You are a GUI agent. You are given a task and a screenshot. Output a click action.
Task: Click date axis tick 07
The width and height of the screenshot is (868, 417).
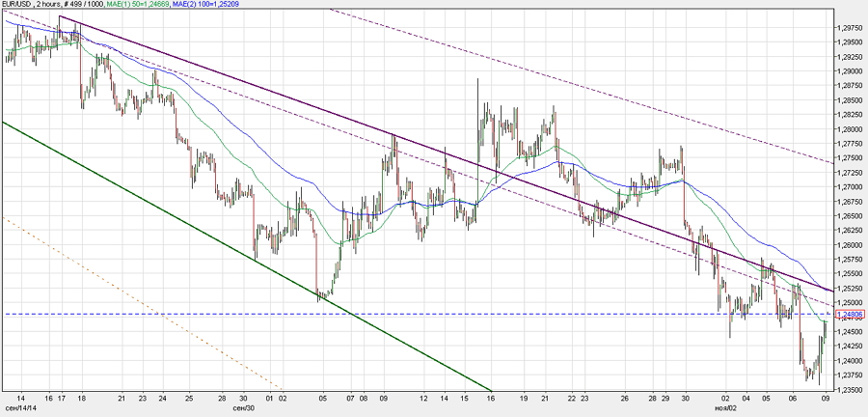351,398
